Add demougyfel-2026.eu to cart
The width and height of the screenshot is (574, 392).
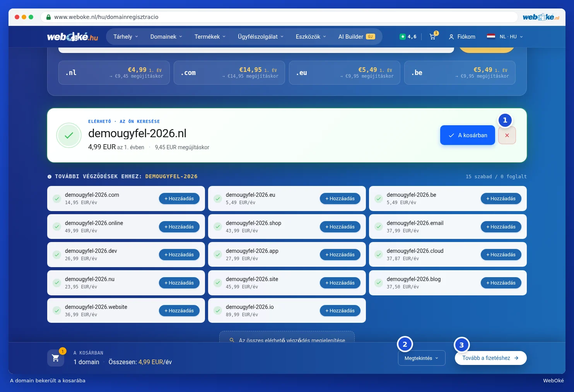click(340, 199)
